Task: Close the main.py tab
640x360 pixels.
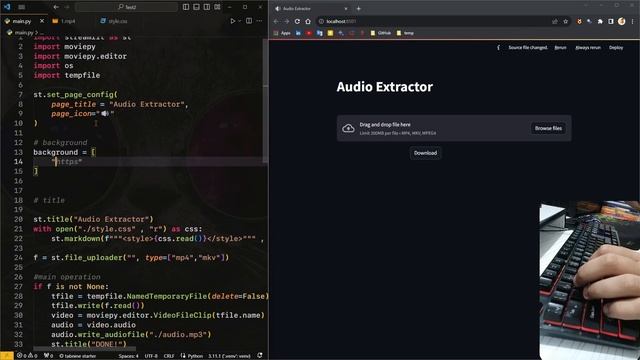Action: 42,21
